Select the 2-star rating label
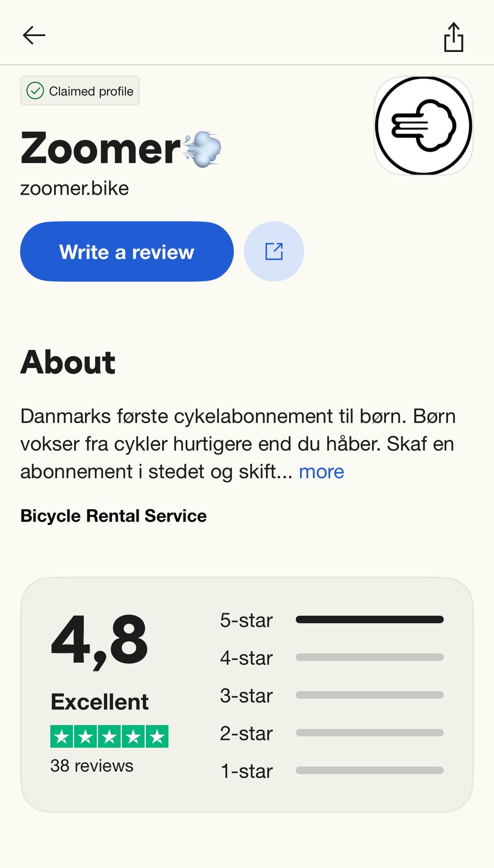The height and width of the screenshot is (868, 494). [x=246, y=733]
